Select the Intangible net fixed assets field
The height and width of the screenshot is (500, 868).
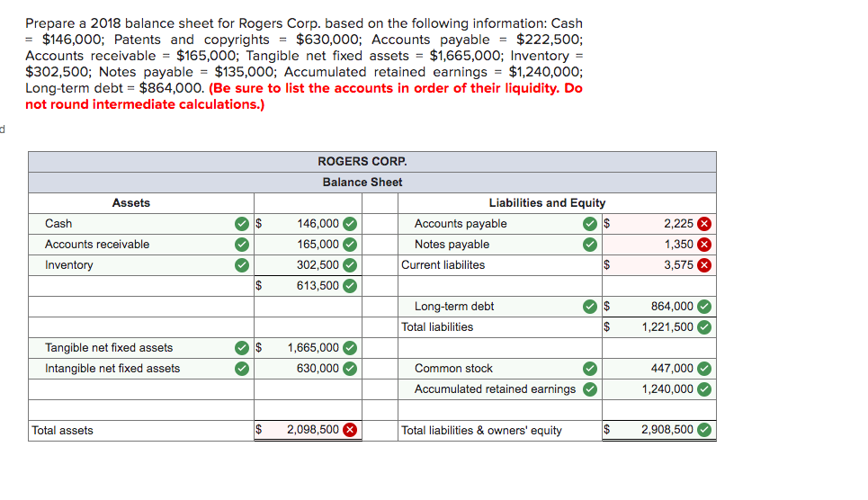coord(141,368)
